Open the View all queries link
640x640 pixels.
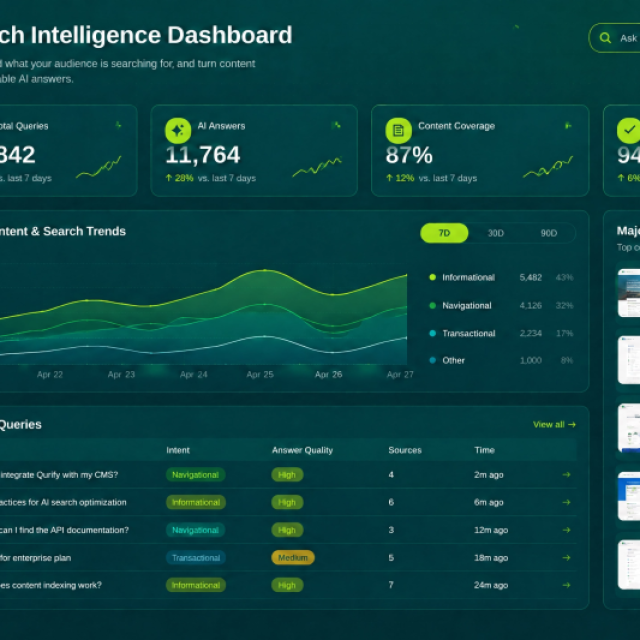[554, 424]
